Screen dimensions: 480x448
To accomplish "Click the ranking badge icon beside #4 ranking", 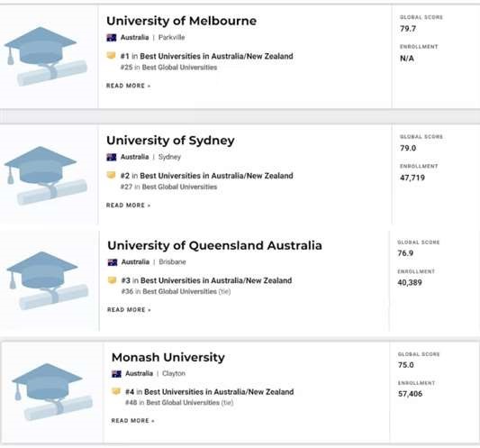I will (x=116, y=391).
